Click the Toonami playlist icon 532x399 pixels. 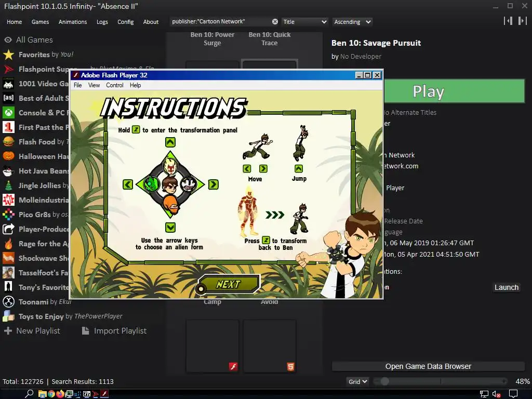(8, 302)
